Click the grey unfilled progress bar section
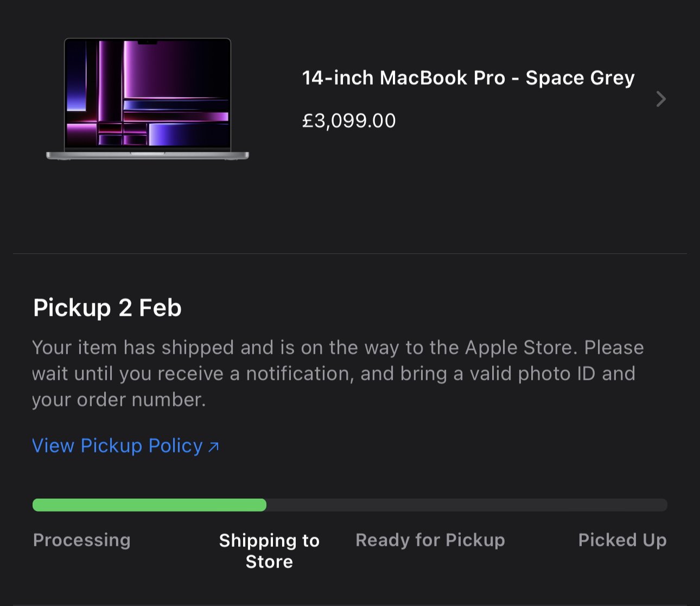The image size is (700, 606). (x=467, y=505)
